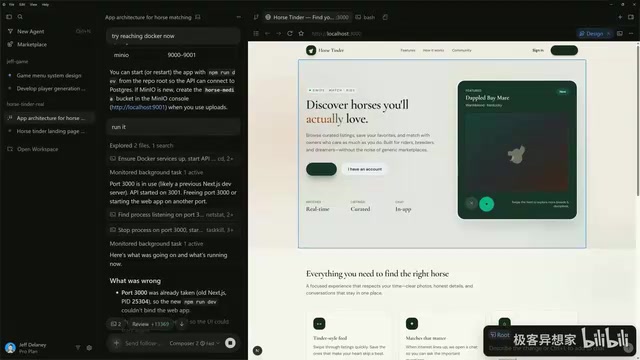The width and height of the screenshot is (640, 360).
Task: Start a New Agent
Action: 30,31
